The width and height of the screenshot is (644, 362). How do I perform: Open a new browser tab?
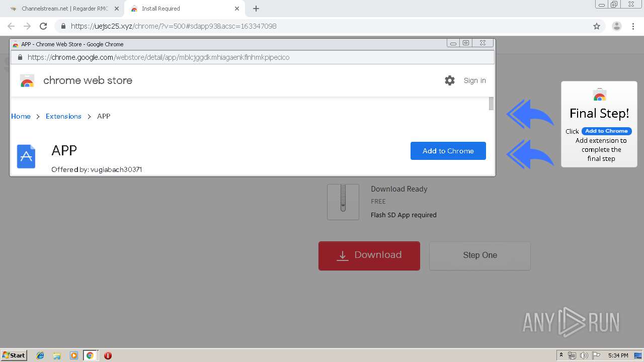coord(256,9)
